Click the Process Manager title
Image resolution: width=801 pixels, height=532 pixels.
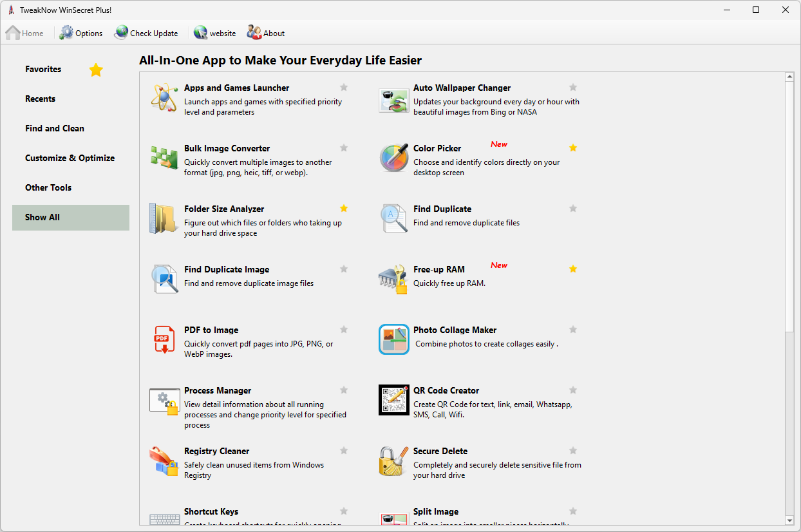coord(218,390)
